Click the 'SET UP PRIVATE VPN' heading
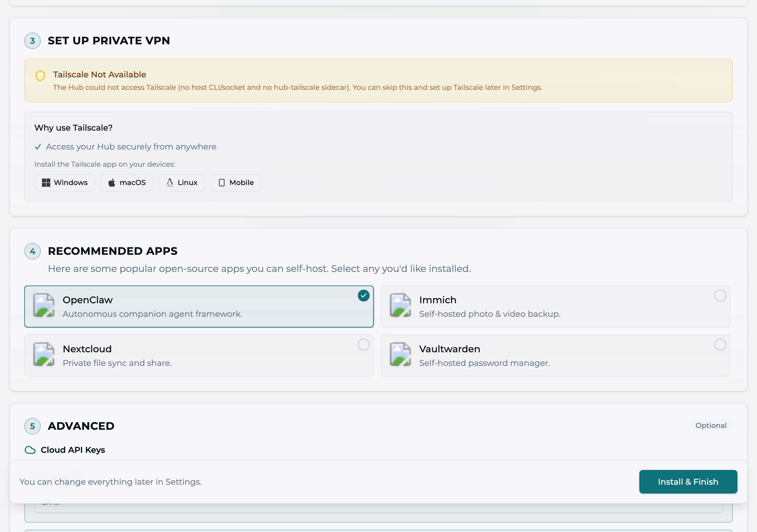The width and height of the screenshot is (757, 532). pos(109,40)
